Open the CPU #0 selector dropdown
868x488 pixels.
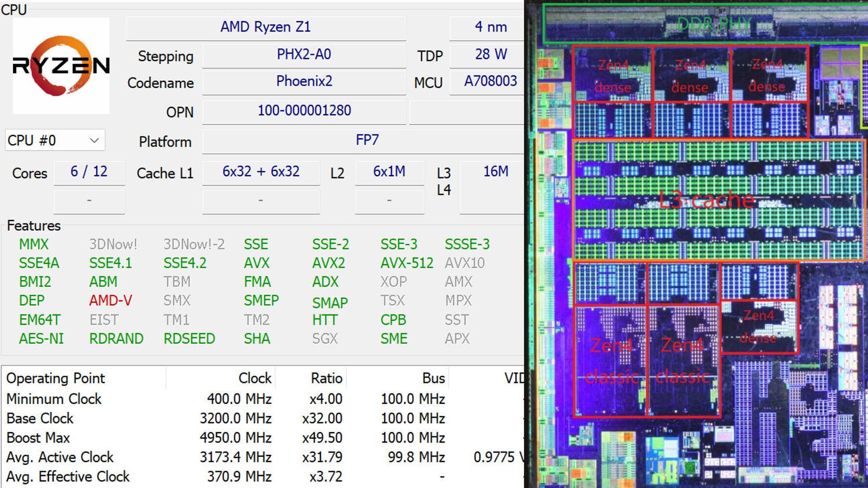[x=55, y=140]
